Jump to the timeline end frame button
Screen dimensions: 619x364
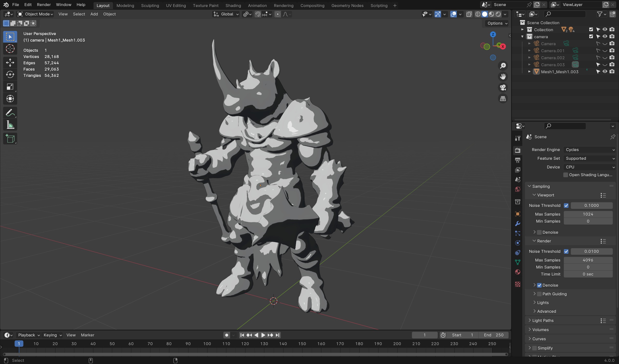[277, 335]
